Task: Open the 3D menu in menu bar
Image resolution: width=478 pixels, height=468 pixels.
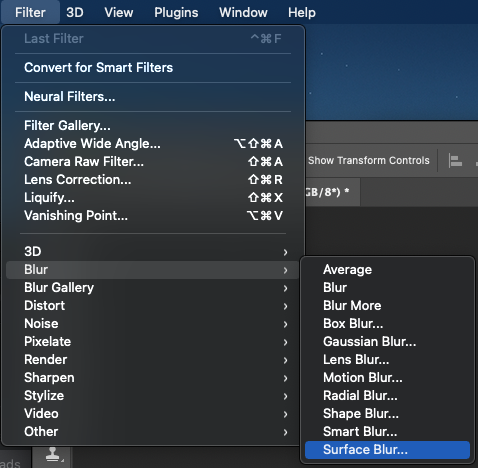Action: click(75, 12)
